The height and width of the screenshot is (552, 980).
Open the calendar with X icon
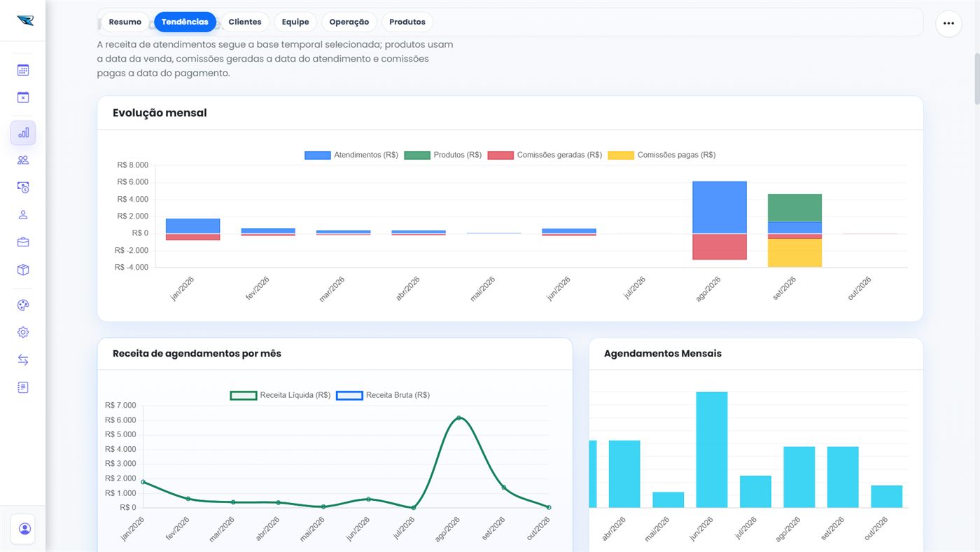(23, 97)
